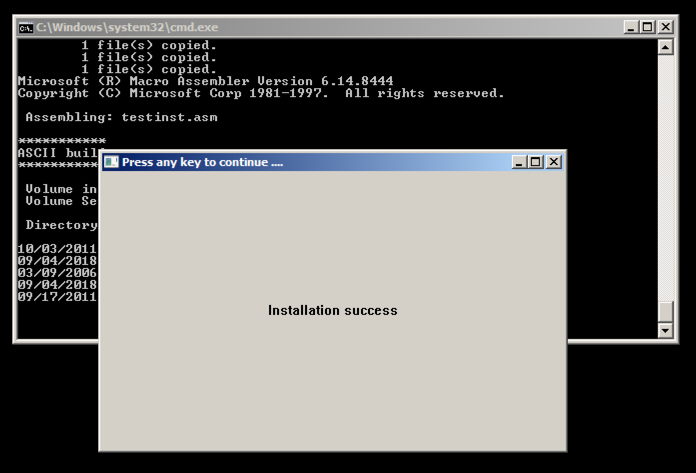696x473 pixels.
Task: Click the cmd vertical scrollbar thumb
Action: point(665,311)
